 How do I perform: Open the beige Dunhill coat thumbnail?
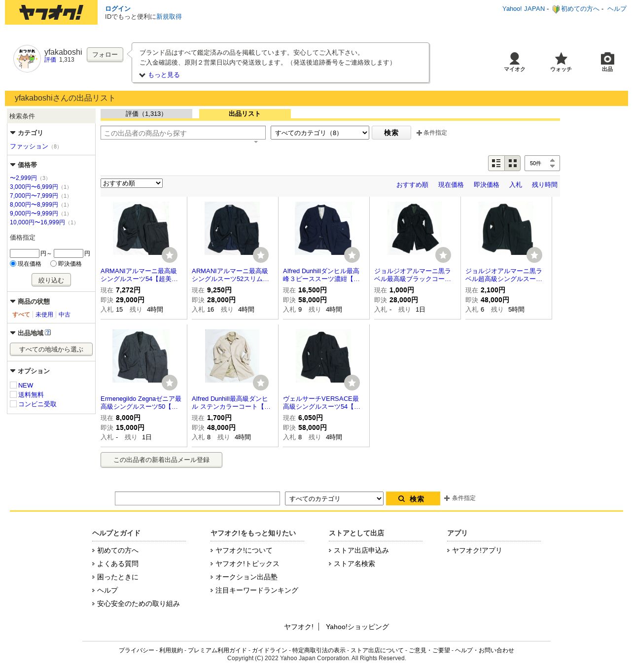[232, 356]
